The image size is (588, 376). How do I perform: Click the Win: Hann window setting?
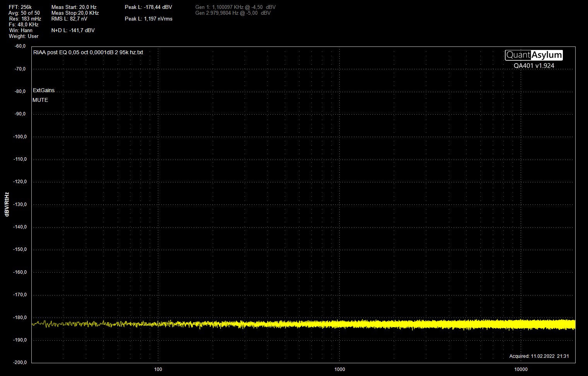pos(21,30)
